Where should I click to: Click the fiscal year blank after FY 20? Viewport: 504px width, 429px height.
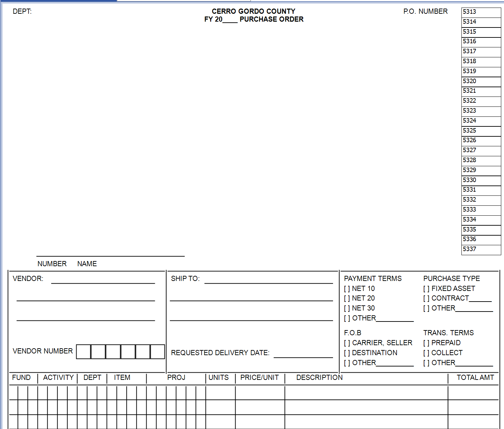point(230,19)
